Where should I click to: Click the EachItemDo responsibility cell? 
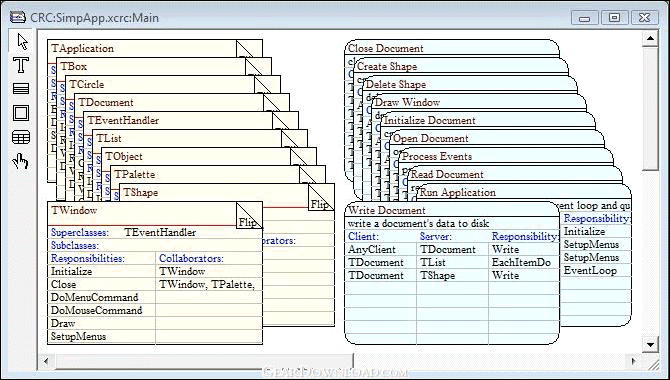click(x=523, y=262)
